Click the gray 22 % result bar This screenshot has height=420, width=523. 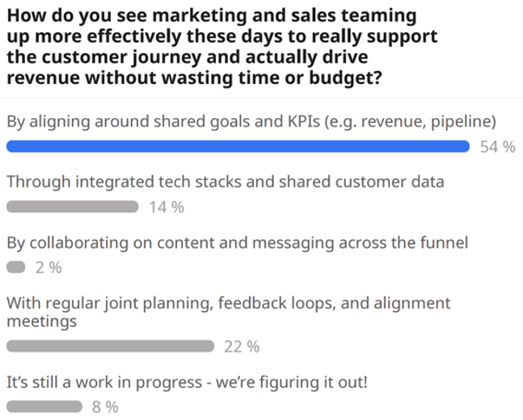click(x=110, y=346)
